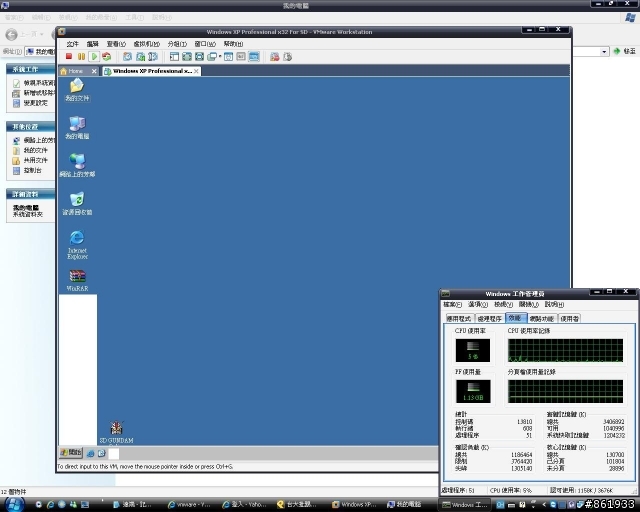640x512 pixels.
Task: Click the WinRAR icon on guest desktop
Action: pos(77,280)
